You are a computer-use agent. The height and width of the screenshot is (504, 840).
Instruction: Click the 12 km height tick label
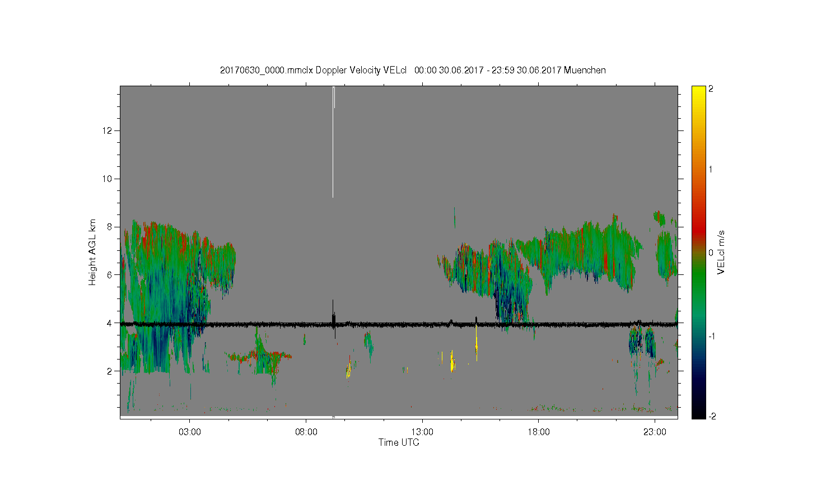(108, 130)
